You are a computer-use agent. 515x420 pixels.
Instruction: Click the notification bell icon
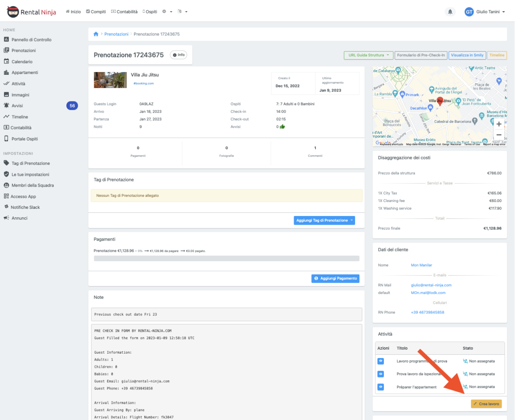(x=450, y=12)
